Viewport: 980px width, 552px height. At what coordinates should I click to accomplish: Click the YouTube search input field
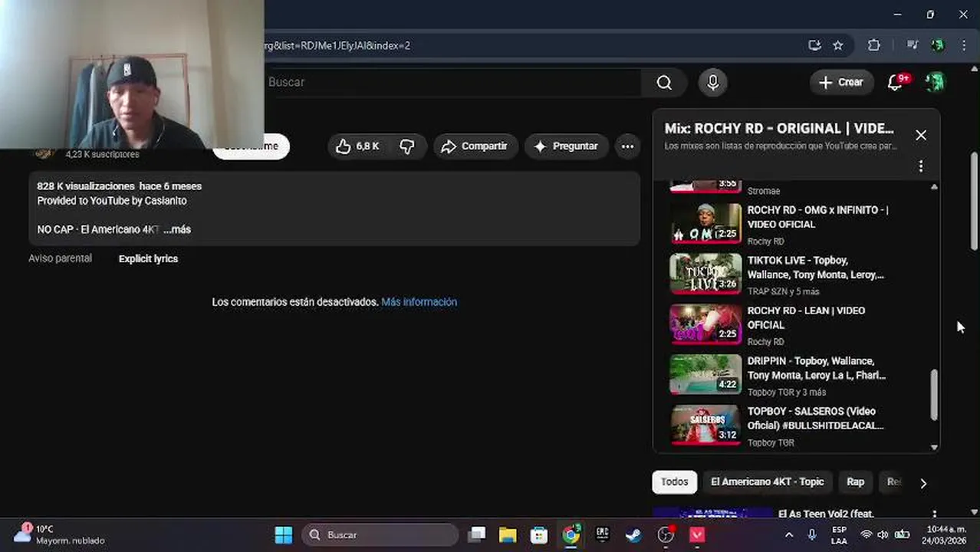coord(452,82)
